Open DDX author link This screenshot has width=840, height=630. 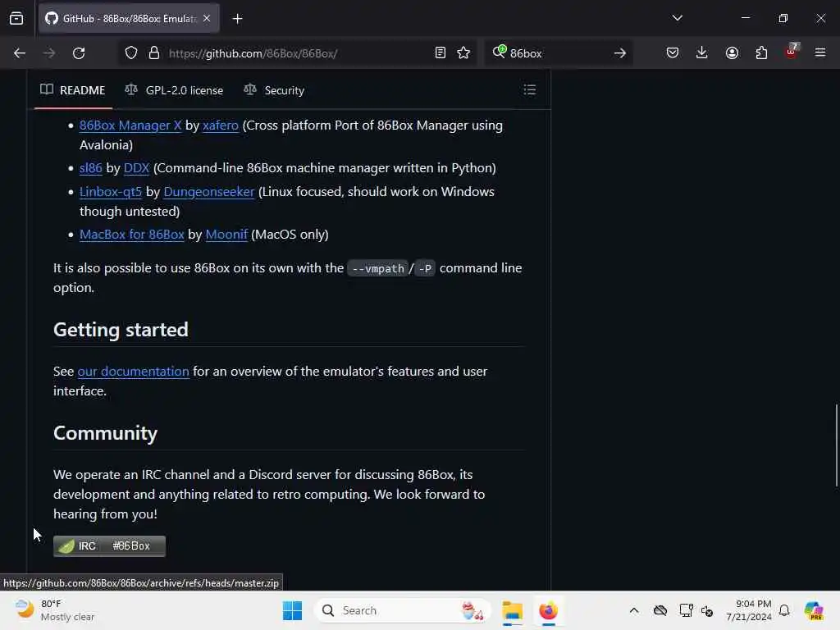[x=136, y=168]
